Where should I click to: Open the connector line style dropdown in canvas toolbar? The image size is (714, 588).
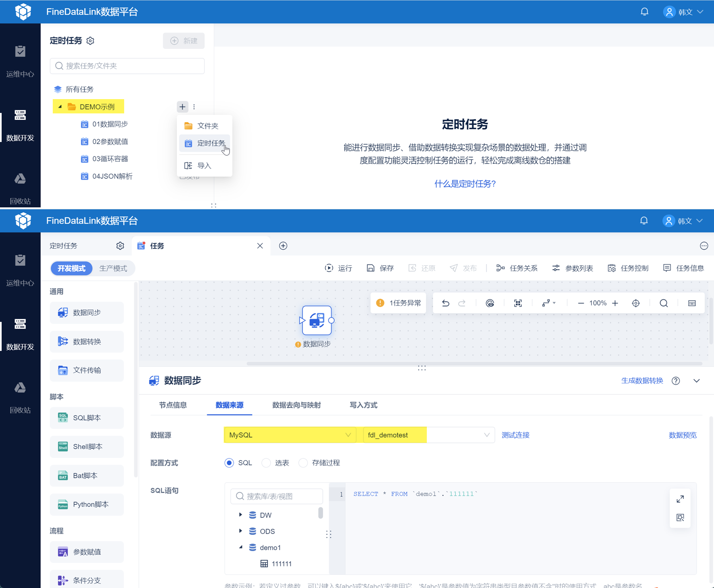(549, 303)
